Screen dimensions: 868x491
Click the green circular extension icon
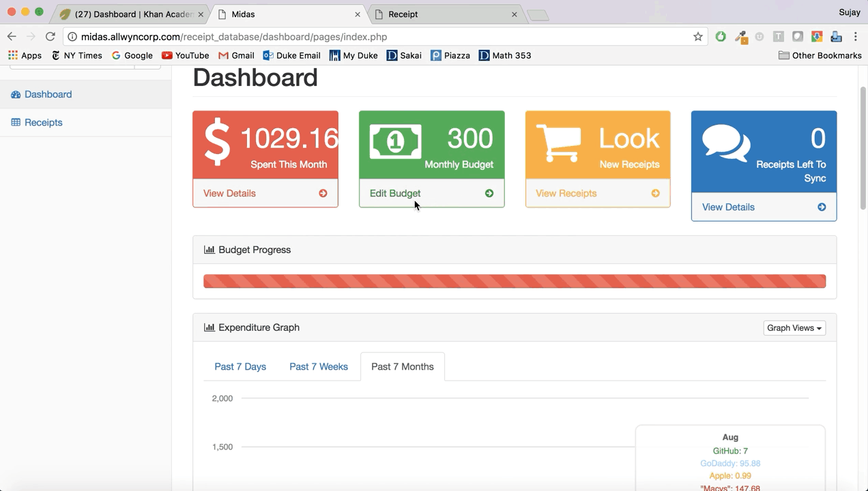tap(721, 37)
